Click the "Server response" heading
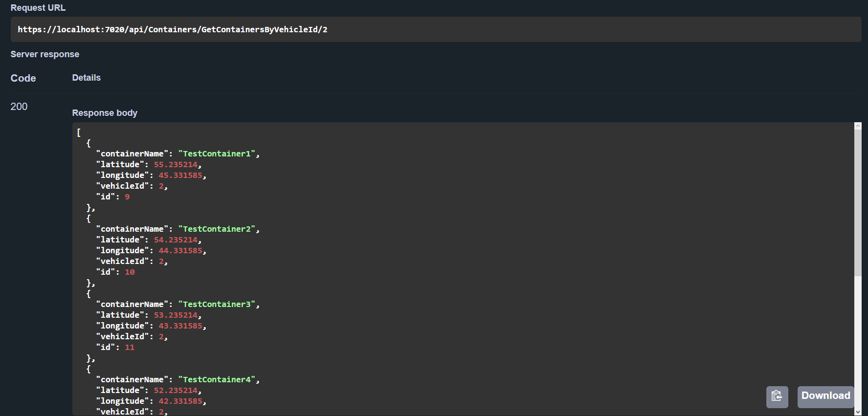The height and width of the screenshot is (416, 868). [45, 54]
